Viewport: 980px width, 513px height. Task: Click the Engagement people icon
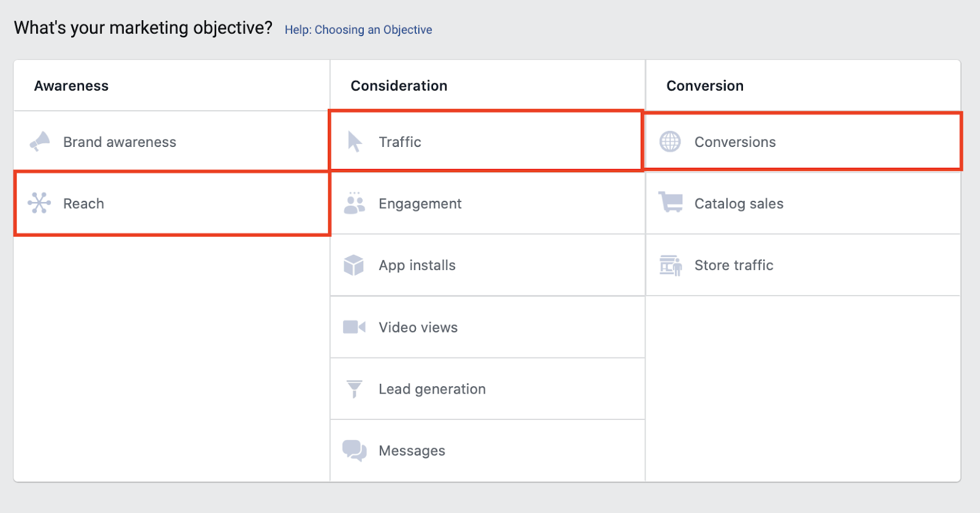click(354, 203)
